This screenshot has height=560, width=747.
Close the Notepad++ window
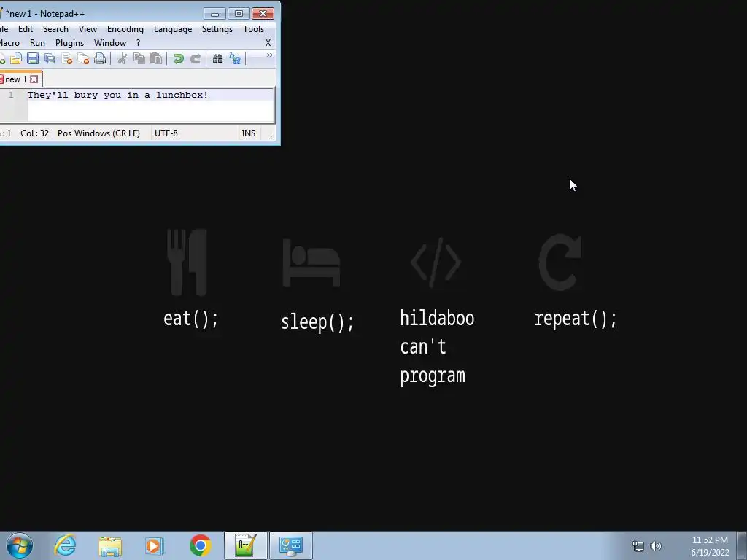tap(263, 13)
